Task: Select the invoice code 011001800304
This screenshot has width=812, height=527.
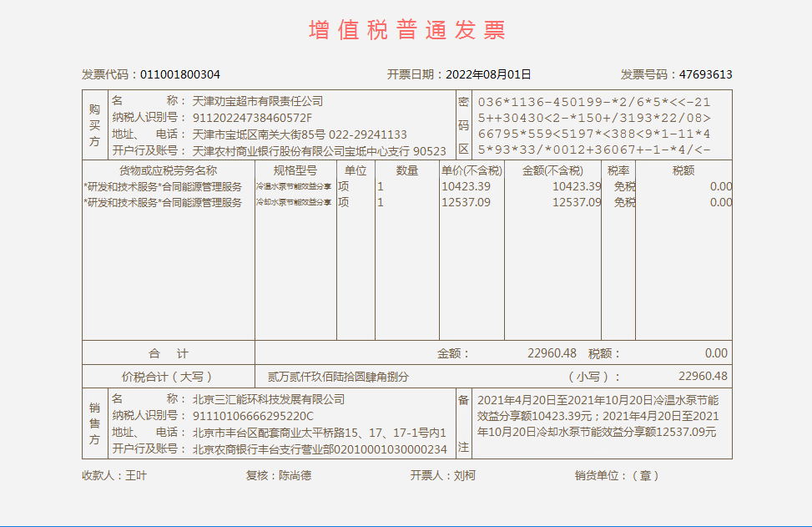Action: pyautogui.click(x=180, y=74)
